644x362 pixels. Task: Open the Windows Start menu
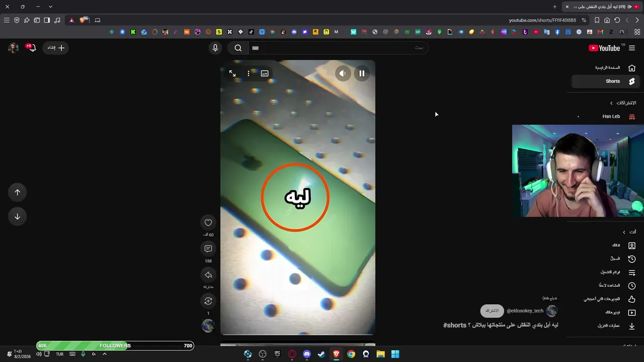395,354
